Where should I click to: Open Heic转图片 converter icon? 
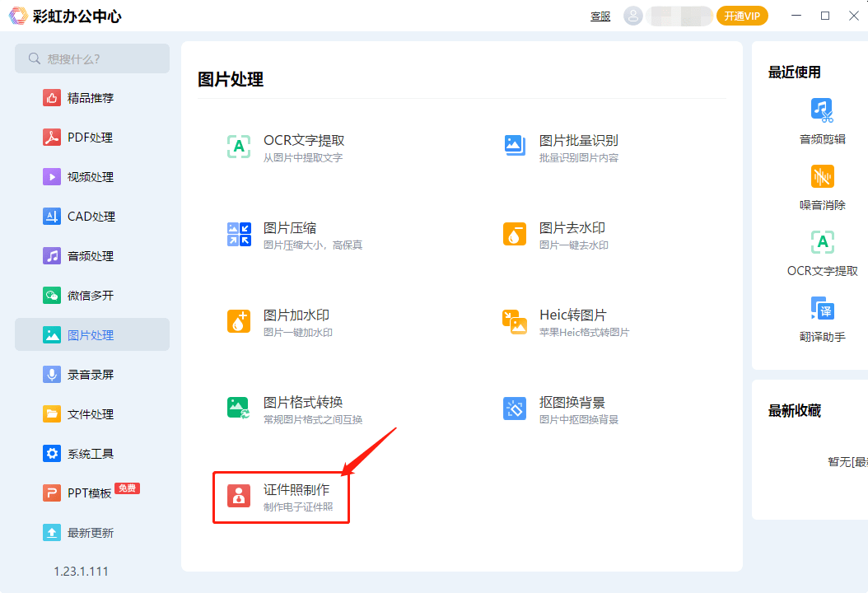(515, 321)
